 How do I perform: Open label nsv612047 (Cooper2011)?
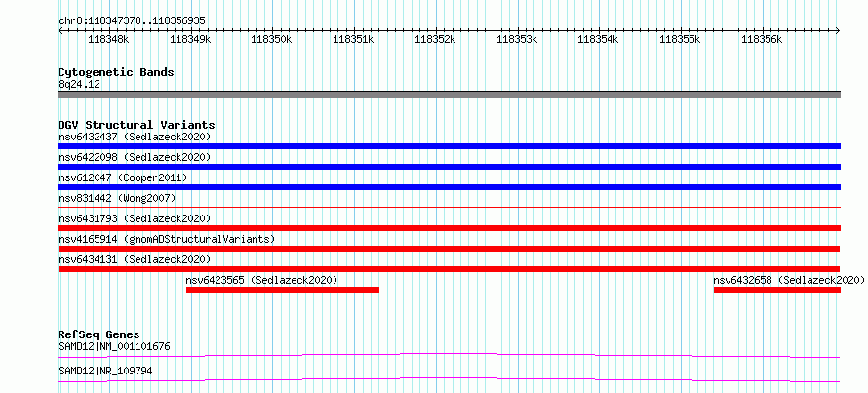(x=123, y=177)
